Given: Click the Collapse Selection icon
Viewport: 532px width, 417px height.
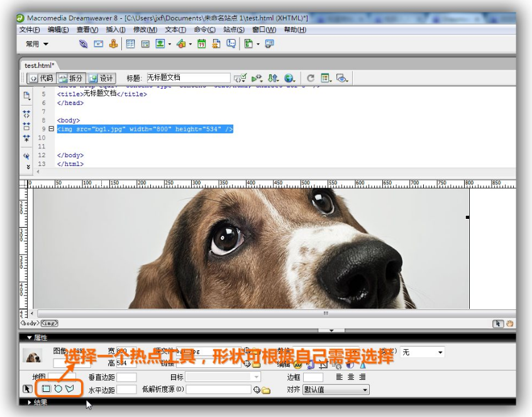Looking at the screenshot, I should coord(26,126).
